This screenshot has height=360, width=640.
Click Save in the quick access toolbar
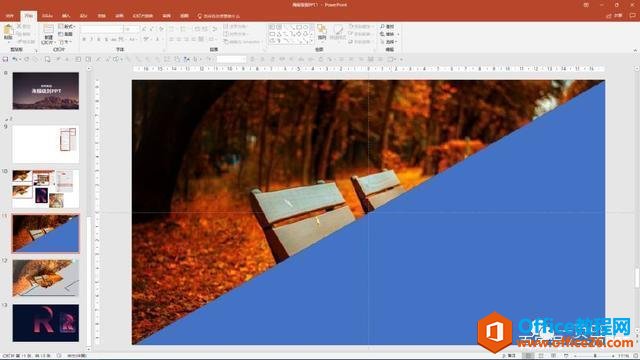click(5, 60)
